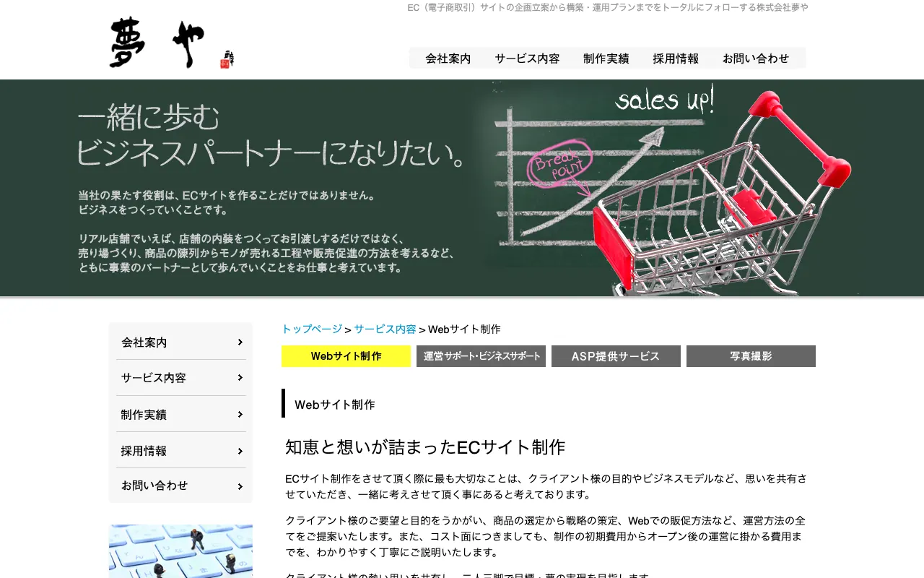Click the heading 知恵と想いが詰まったECサイト制作
Viewport: 924px width, 578px height.
click(425, 447)
